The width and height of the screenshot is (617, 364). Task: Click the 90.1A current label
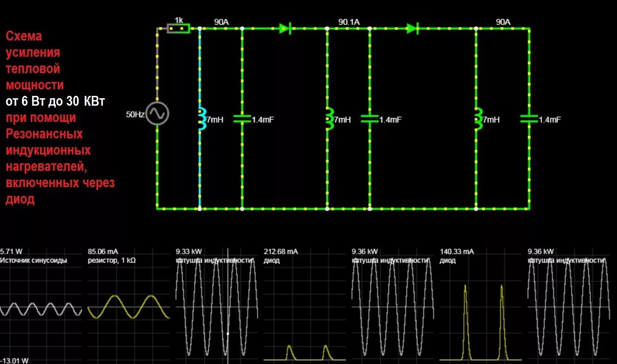(349, 22)
